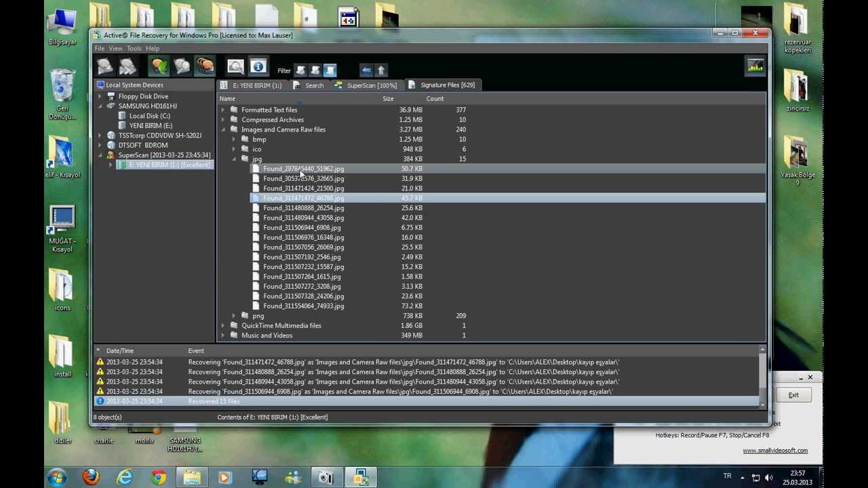Collapse the jpg folder
The image size is (868, 488).
tap(234, 159)
